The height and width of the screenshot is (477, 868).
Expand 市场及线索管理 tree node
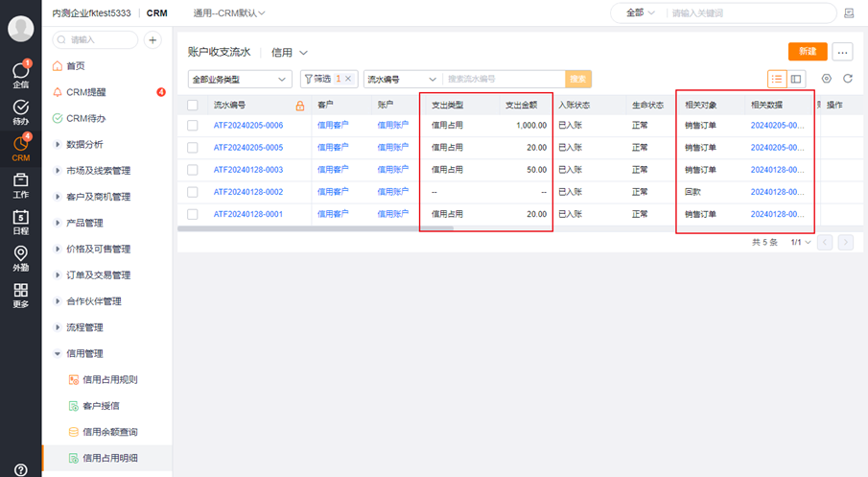(x=57, y=170)
